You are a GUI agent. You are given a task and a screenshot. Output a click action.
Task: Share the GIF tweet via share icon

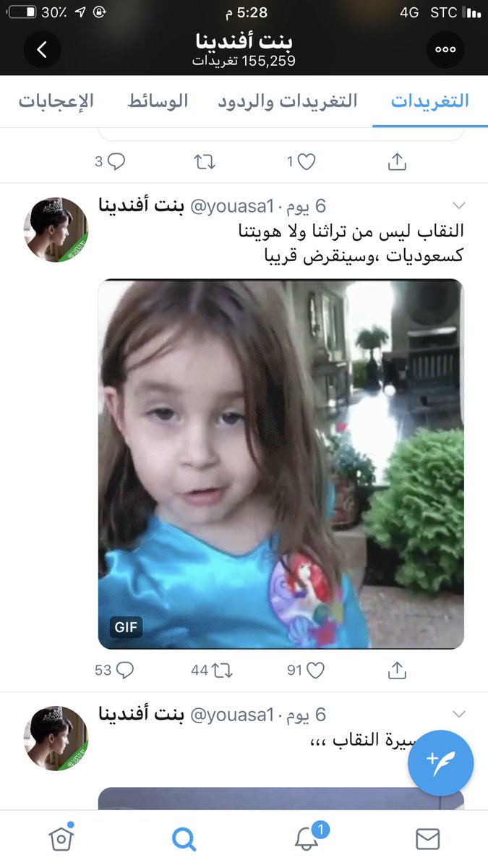click(x=397, y=671)
